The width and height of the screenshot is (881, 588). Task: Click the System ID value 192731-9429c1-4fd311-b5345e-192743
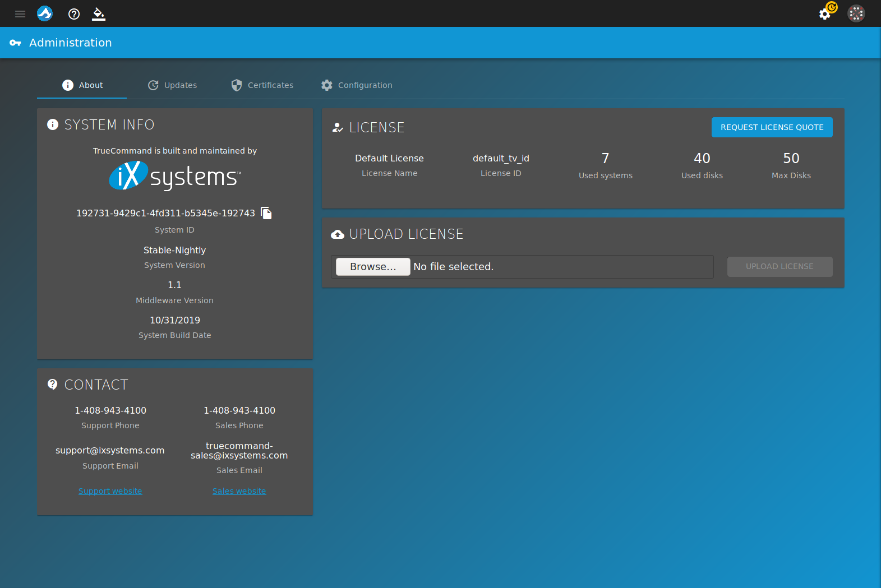tap(165, 213)
